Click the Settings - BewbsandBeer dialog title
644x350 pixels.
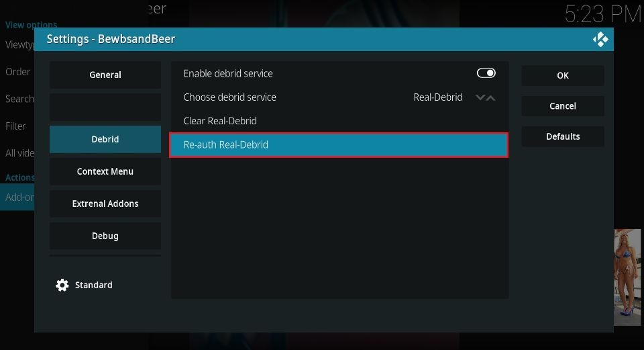[111, 39]
